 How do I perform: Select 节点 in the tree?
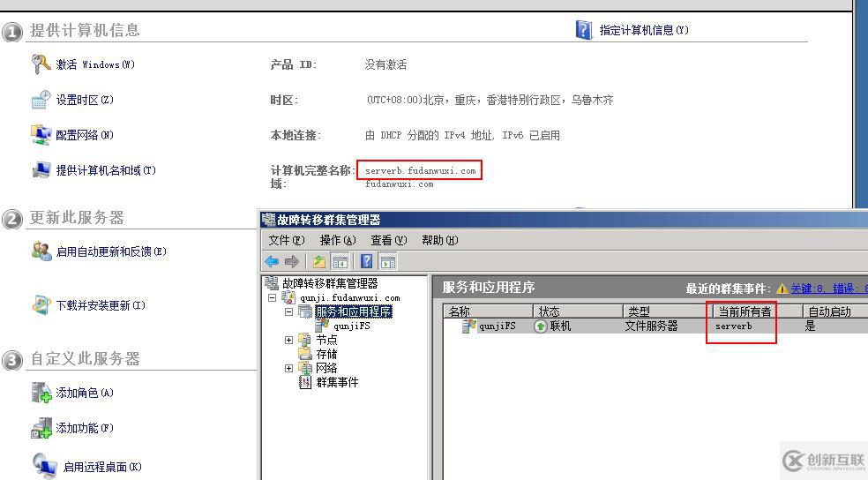(x=326, y=340)
